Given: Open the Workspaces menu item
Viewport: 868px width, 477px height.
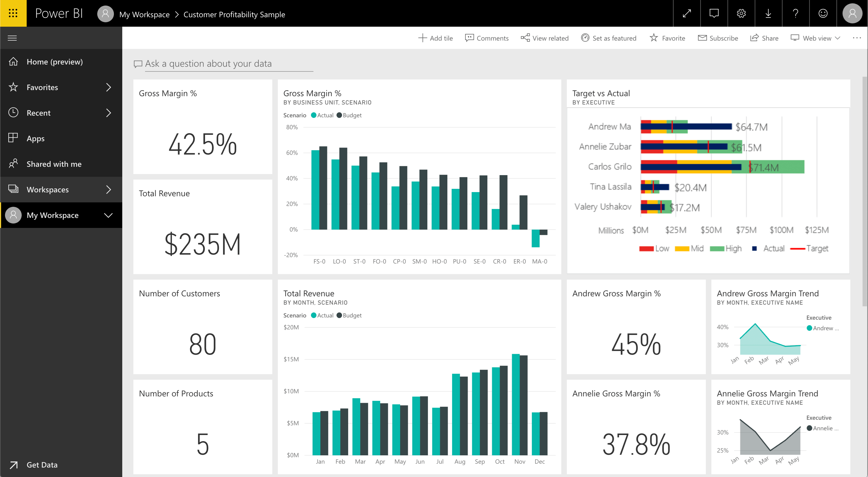Looking at the screenshot, I should (x=59, y=189).
